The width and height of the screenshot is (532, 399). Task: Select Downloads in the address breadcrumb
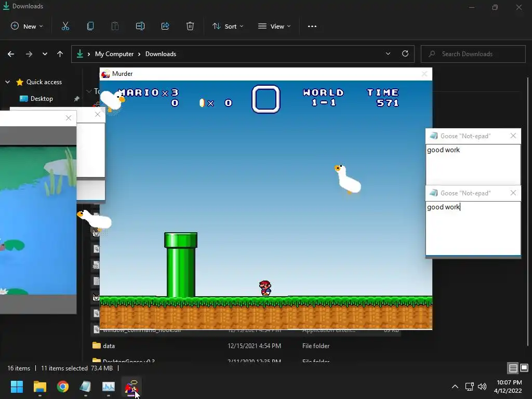(x=161, y=54)
